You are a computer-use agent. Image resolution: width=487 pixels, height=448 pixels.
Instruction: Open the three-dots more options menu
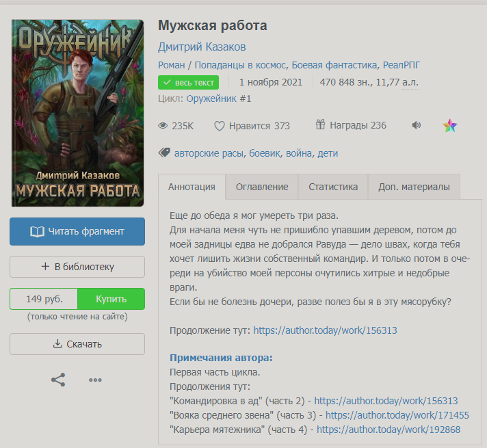pyautogui.click(x=95, y=380)
